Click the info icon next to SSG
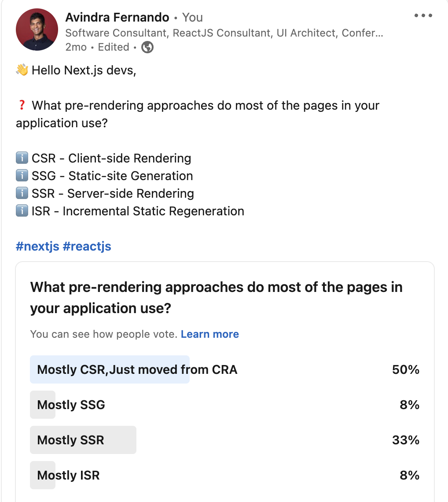448x502 pixels. tap(22, 176)
